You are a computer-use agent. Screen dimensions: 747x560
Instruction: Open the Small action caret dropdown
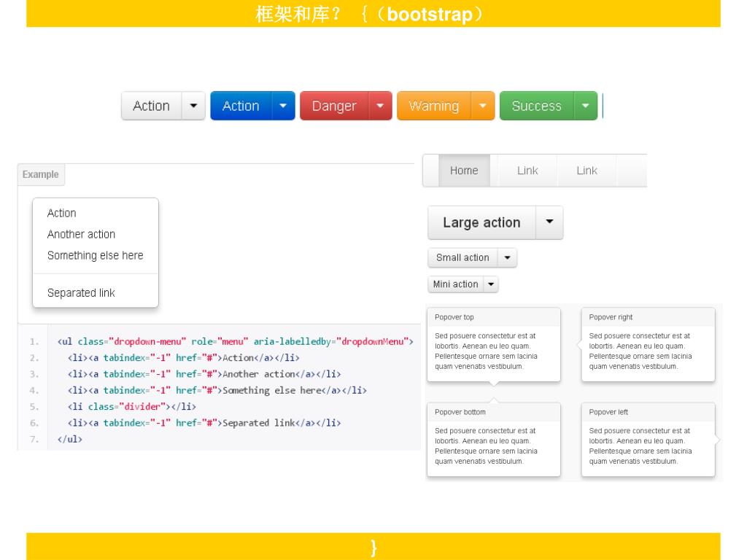(x=508, y=257)
